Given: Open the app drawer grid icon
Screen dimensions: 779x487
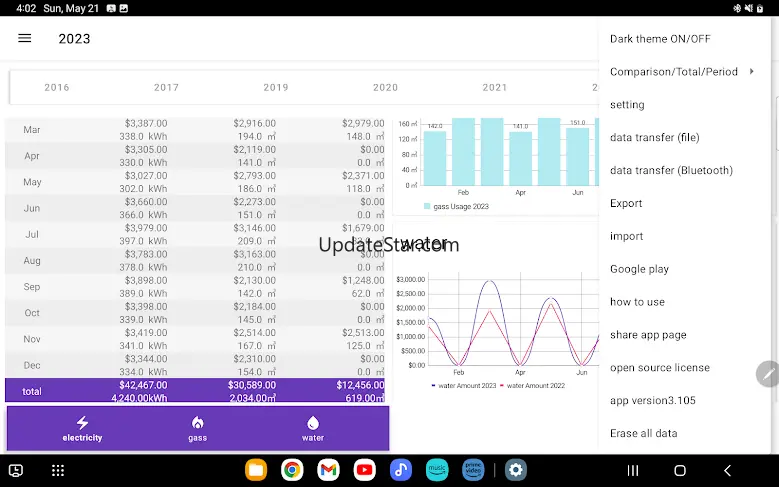Looking at the screenshot, I should click(58, 470).
